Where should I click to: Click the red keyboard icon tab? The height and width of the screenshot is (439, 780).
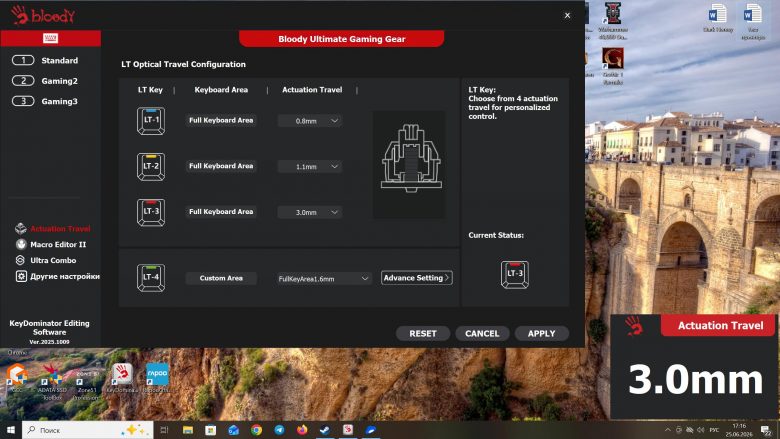click(50, 38)
